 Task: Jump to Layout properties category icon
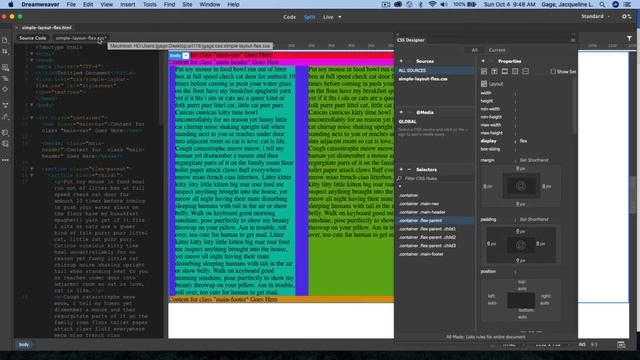pyautogui.click(x=484, y=71)
